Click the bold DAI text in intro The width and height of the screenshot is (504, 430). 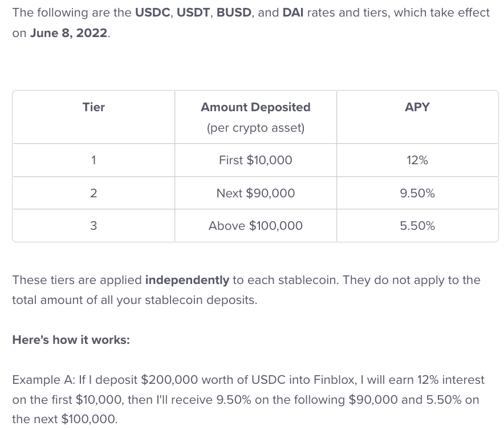coord(293,13)
